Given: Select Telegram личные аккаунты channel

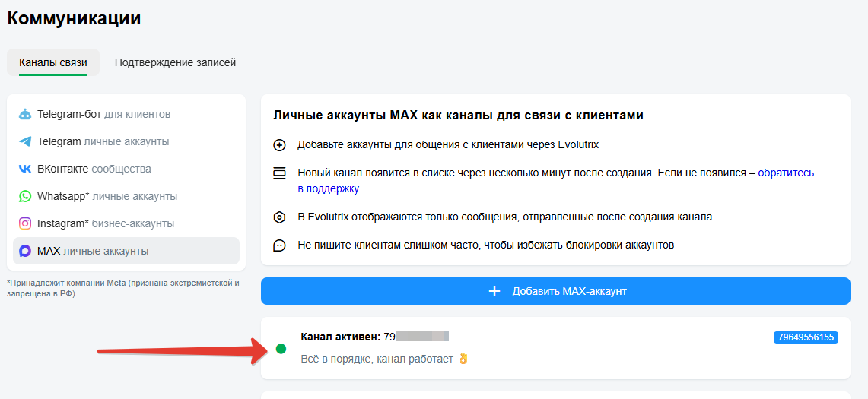Looking at the screenshot, I should 103,142.
